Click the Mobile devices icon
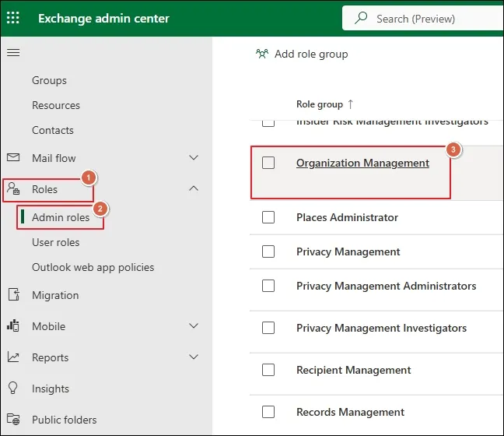The height and width of the screenshot is (436, 504). (x=13, y=325)
